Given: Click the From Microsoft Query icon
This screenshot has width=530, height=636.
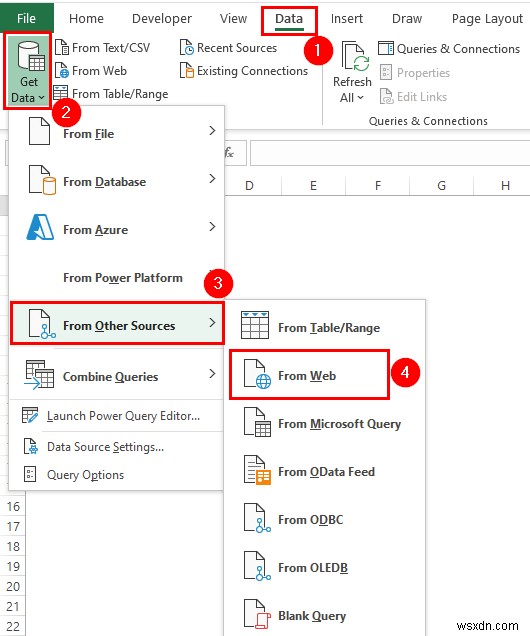Looking at the screenshot, I should click(257, 422).
